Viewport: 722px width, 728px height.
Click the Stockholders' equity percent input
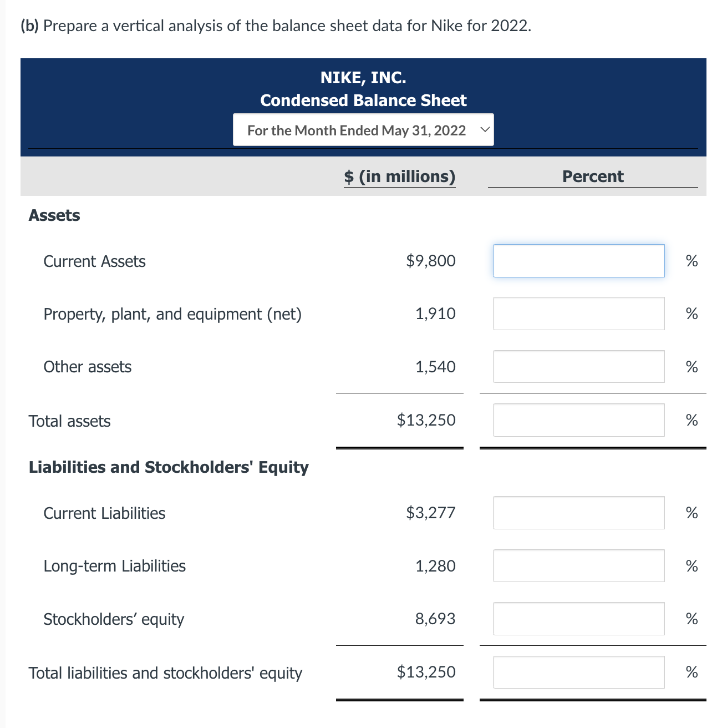578,618
